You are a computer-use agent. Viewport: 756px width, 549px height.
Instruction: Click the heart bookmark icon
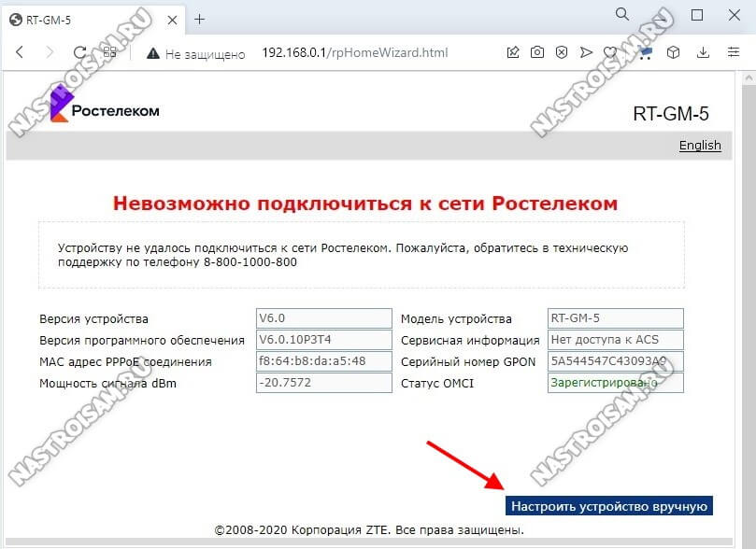610,53
